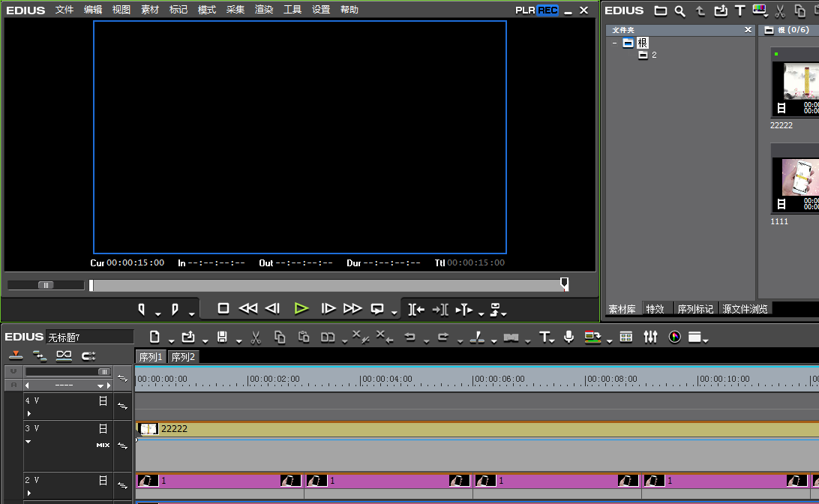Toggle the 3 V track video patch icon
Image resolution: width=819 pixels, height=504 pixels.
click(x=103, y=428)
